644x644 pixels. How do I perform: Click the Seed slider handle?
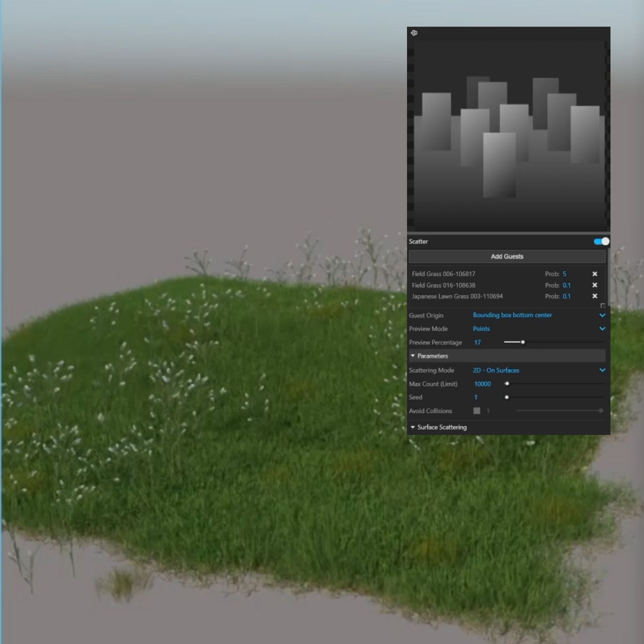507,397
